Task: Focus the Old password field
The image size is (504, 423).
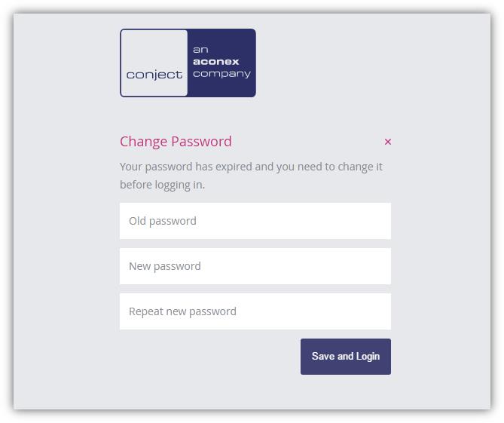Action: [x=255, y=221]
